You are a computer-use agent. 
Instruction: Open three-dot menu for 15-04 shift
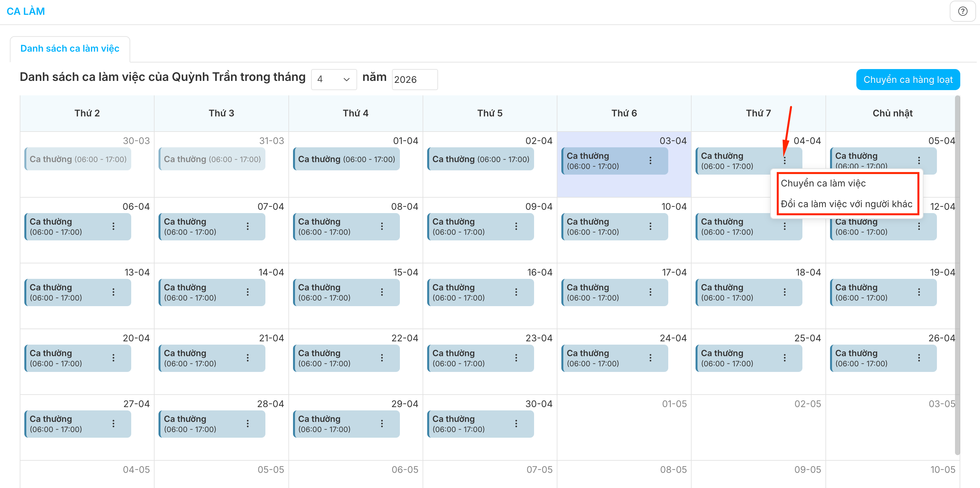click(x=381, y=292)
